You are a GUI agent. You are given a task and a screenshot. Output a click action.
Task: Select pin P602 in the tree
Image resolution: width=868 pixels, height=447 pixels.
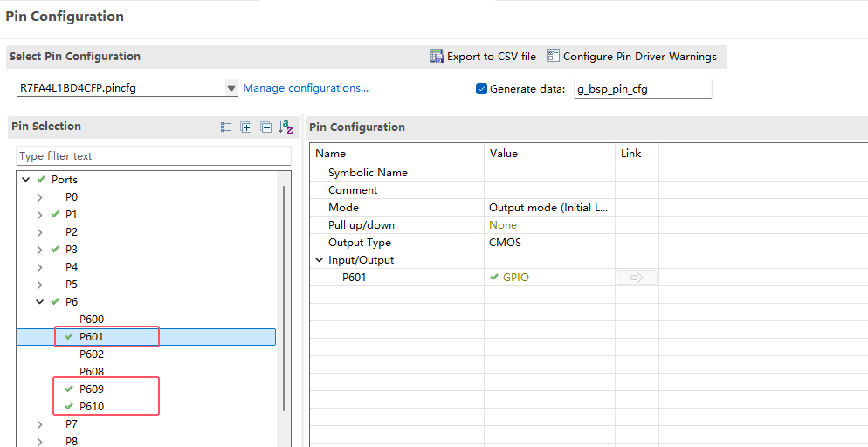tap(92, 354)
